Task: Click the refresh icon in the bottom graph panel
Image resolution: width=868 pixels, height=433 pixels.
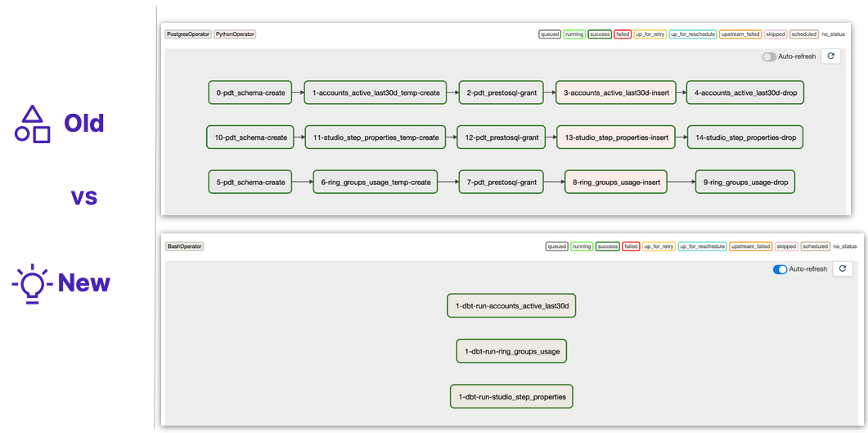Action: tap(843, 268)
